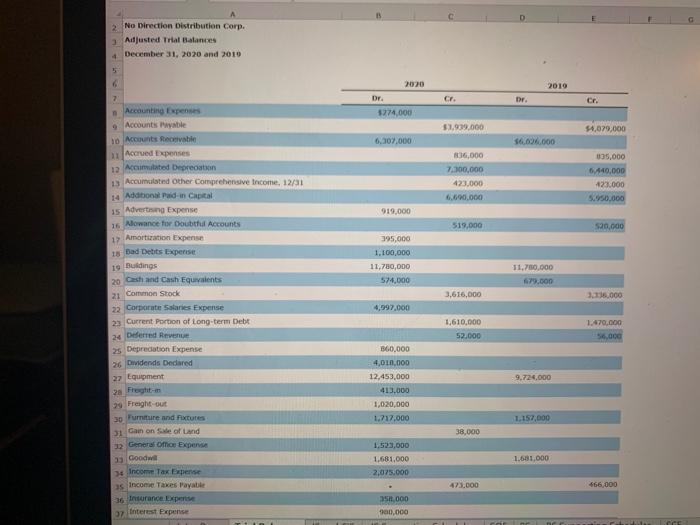The width and height of the screenshot is (700, 525).
Task: Select the 'Bad Debts Expense' label cell
Action: (x=160, y=251)
